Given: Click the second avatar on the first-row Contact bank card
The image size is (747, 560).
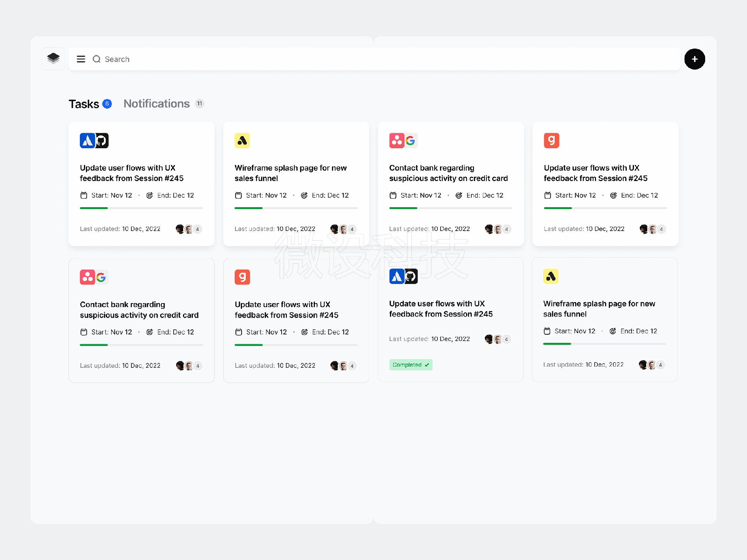Looking at the screenshot, I should (x=498, y=229).
